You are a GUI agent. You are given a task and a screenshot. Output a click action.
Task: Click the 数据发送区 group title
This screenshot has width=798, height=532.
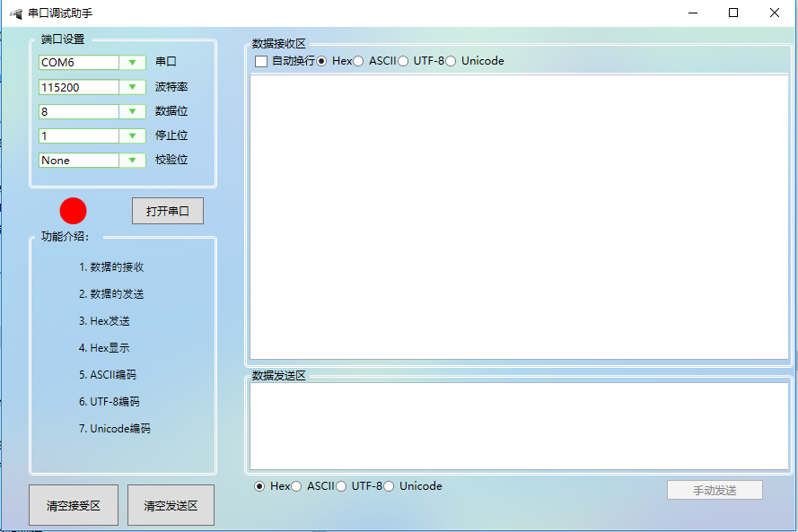(279, 375)
